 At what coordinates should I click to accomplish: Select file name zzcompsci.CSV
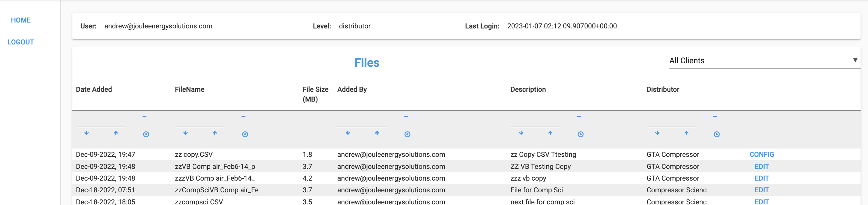click(199, 202)
